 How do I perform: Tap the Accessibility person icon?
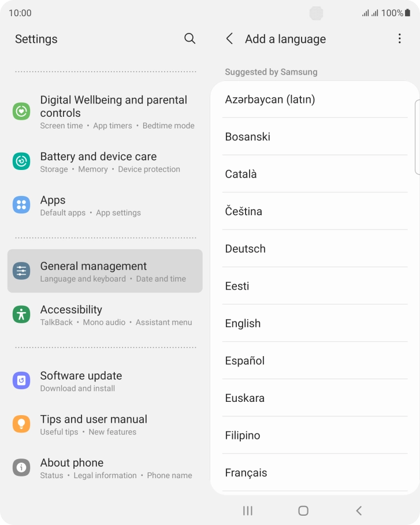click(x=21, y=315)
